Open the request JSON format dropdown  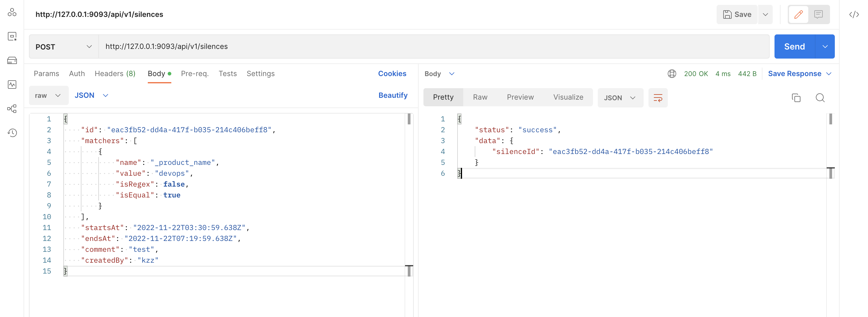pyautogui.click(x=91, y=95)
